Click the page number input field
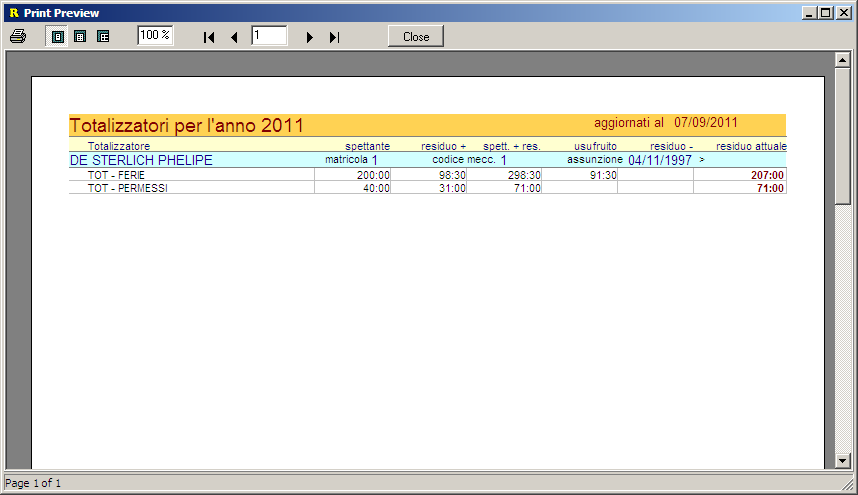Viewport: 858px width, 495px height. pyautogui.click(x=269, y=36)
